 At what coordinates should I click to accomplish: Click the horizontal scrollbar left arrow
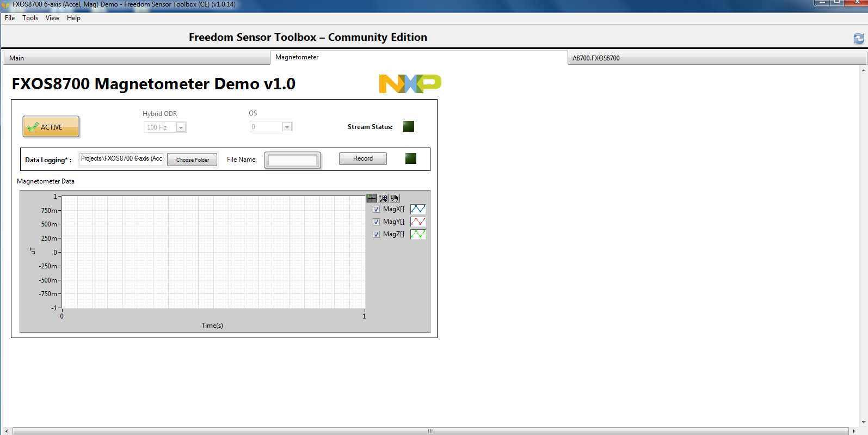click(6, 431)
